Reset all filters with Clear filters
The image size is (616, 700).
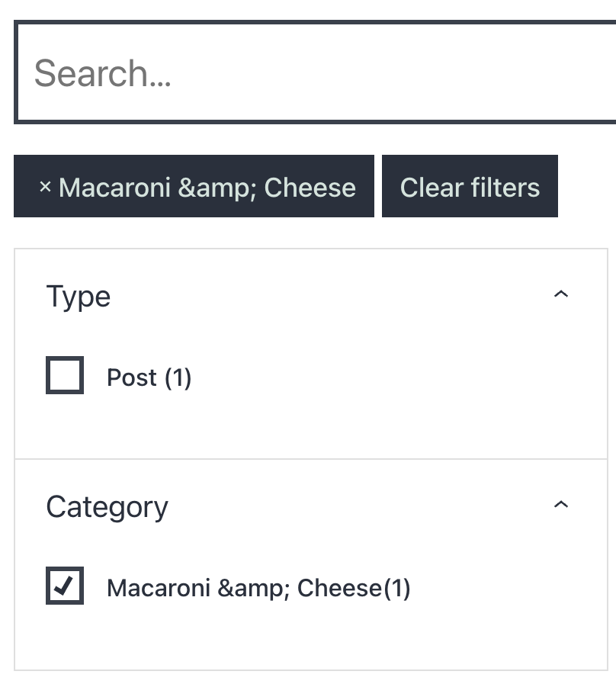470,187
